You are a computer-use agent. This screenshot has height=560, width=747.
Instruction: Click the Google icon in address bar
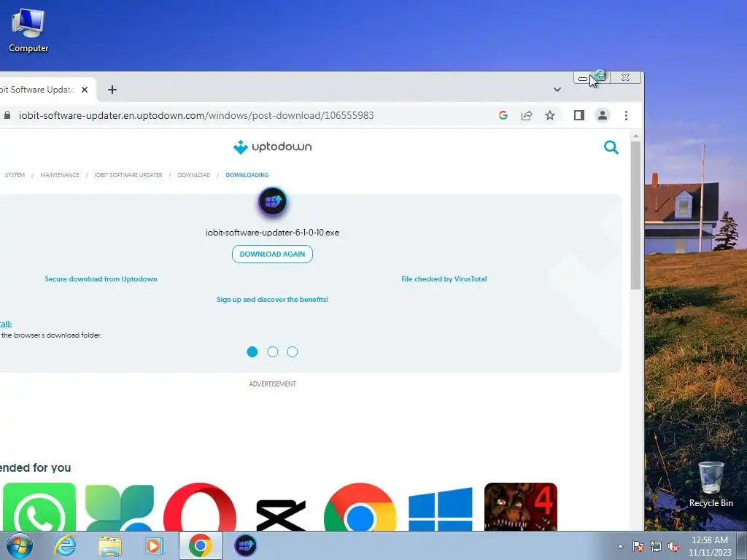[x=503, y=115]
